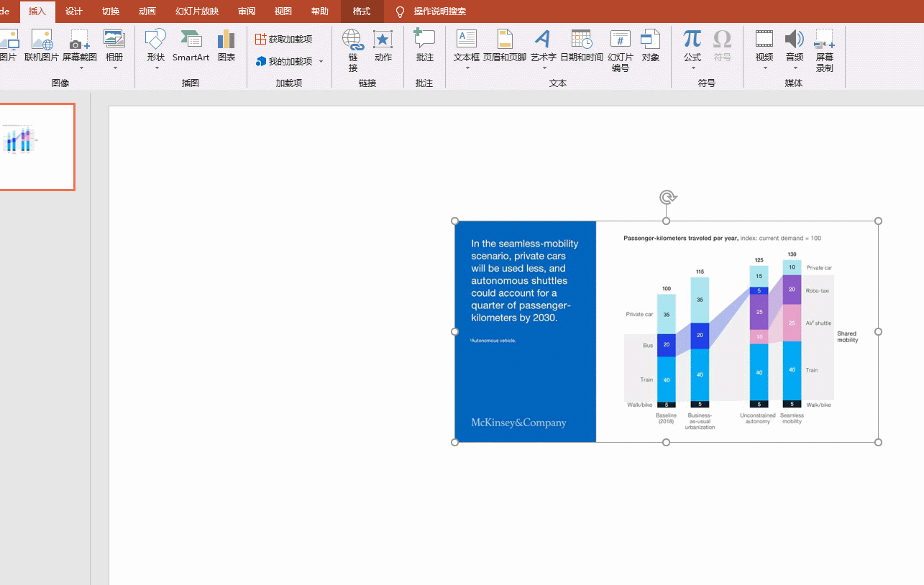Insert 幻灯片编号 slide number
Viewport: 924px width, 585px height.
pos(620,50)
